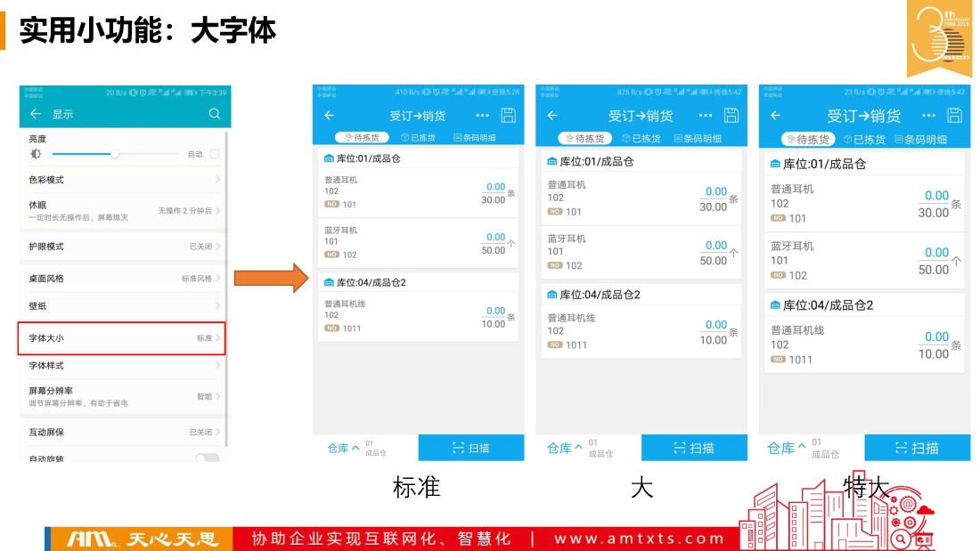Open the 字体大小 setting row
Viewport: 980px width, 551px height.
121,338
